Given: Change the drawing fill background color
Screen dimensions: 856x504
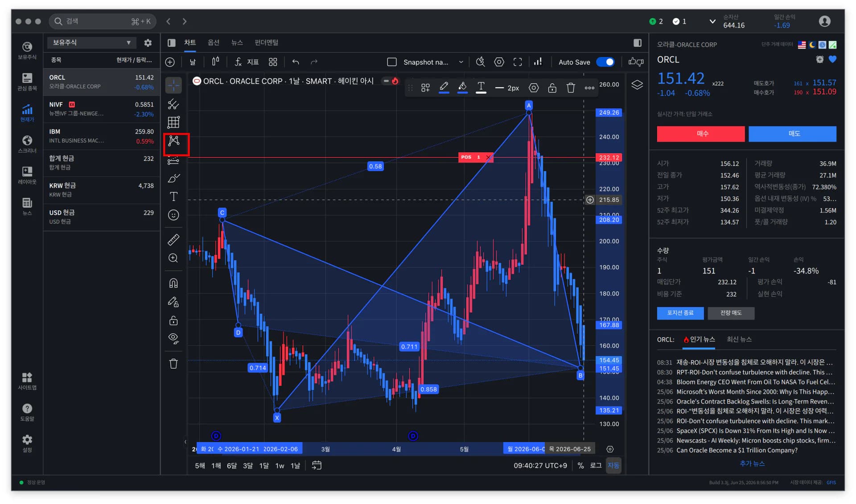Looking at the screenshot, I should pos(462,88).
